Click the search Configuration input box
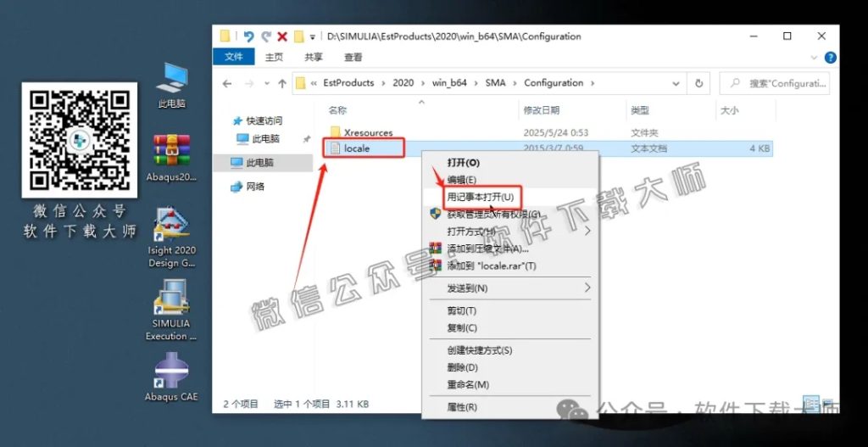 click(774, 84)
